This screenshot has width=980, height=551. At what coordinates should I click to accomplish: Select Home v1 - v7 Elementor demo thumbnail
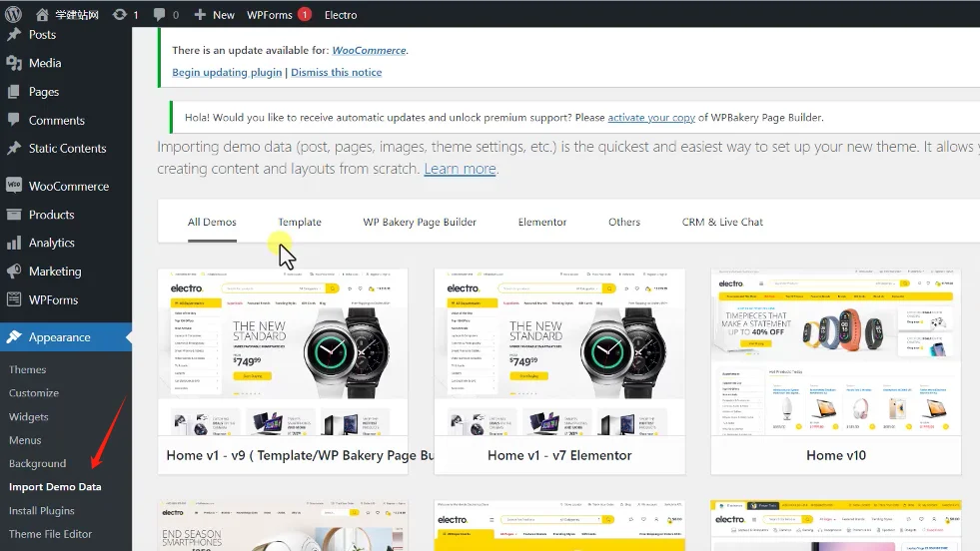tap(559, 353)
